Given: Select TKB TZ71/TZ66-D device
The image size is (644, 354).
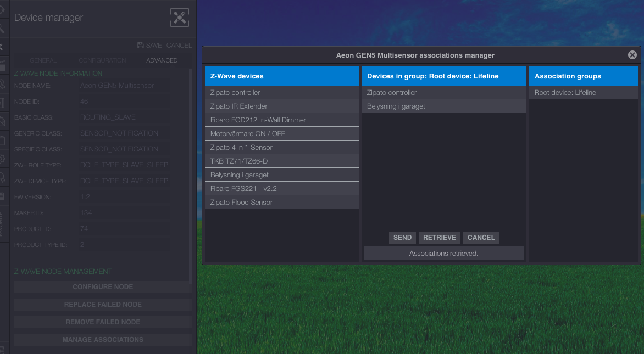Looking at the screenshot, I should (x=282, y=161).
